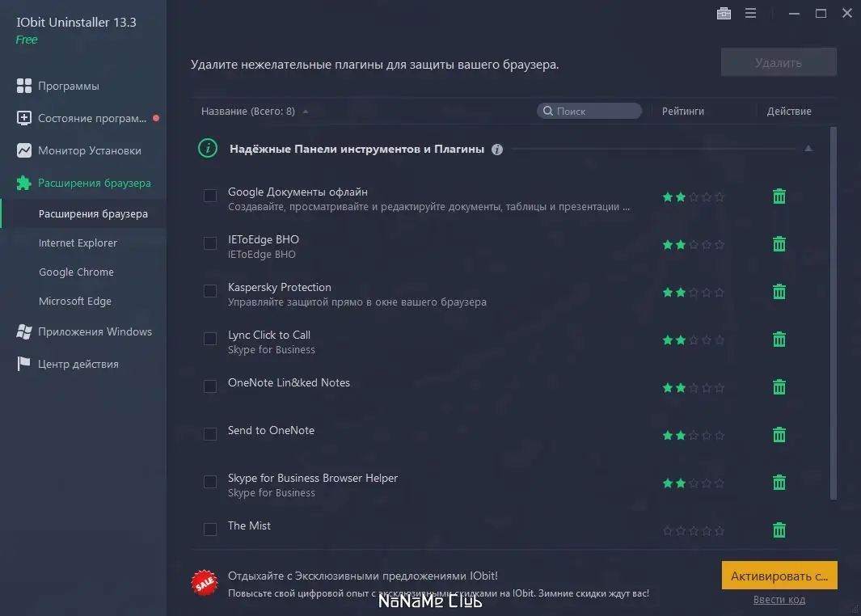Open the Microsoft Edge extensions list
Screen dimensions: 861x616
(76, 301)
